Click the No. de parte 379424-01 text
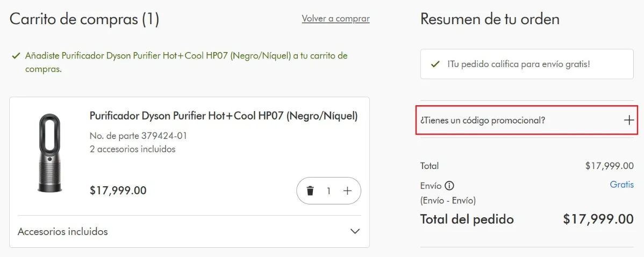644x257 pixels. click(138, 136)
